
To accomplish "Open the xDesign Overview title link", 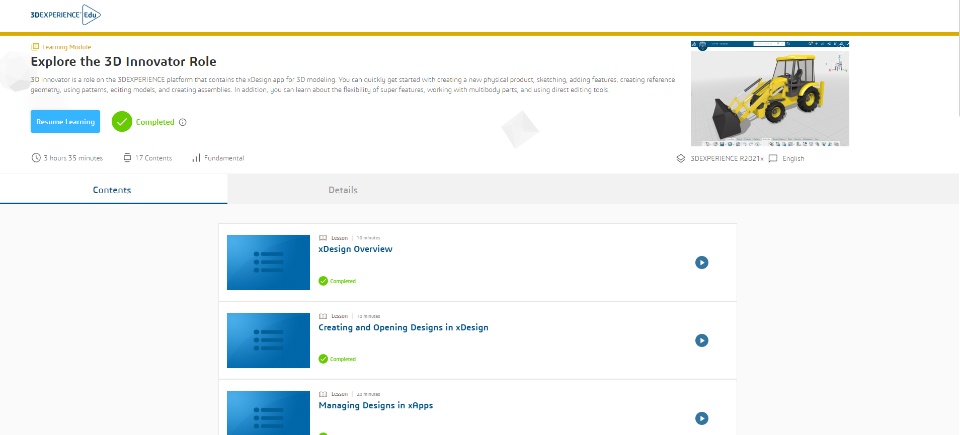I will pos(355,249).
